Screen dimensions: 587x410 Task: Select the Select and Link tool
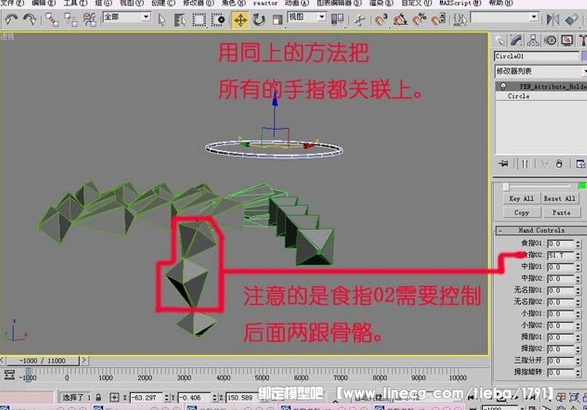(x=52, y=19)
